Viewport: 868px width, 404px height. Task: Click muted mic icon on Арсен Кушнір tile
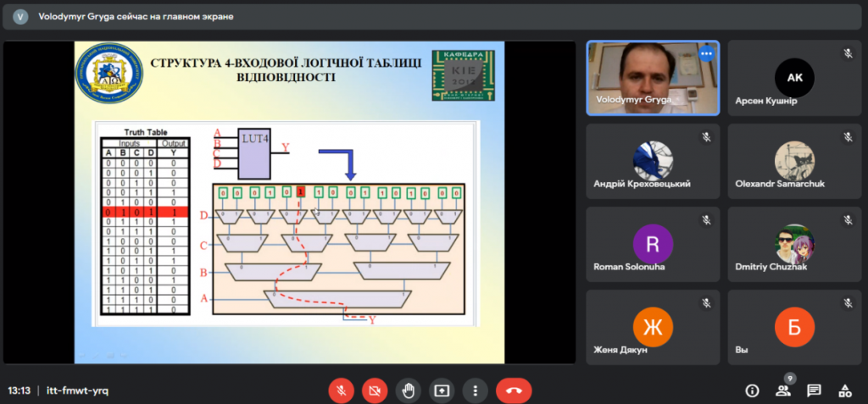848,53
